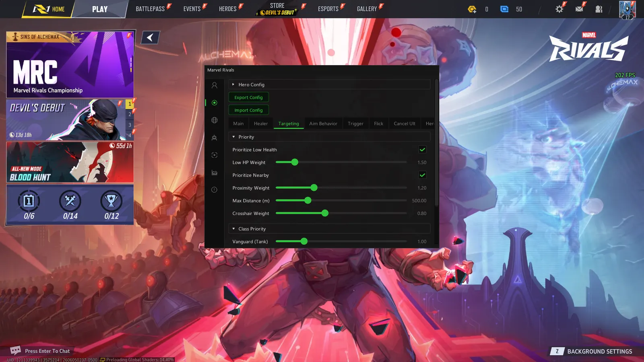
Task: Select the Targeting tab
Action: tap(289, 123)
